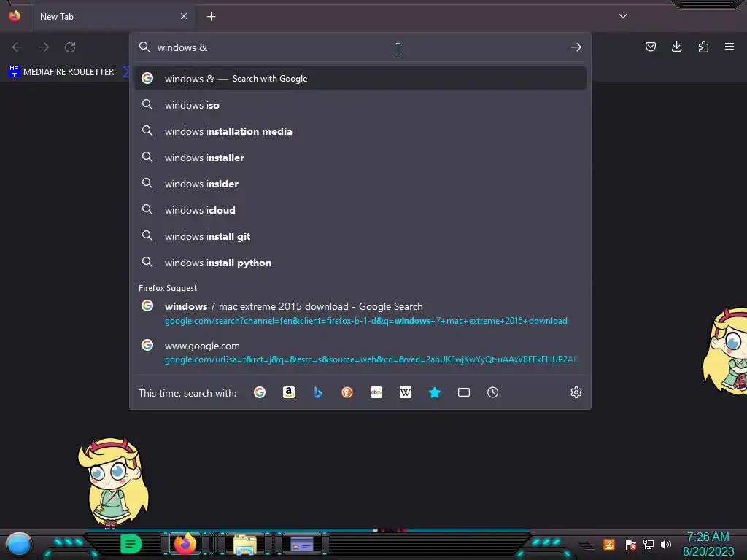
Task: Select 'windows installation media' suggestion
Action: 360,131
